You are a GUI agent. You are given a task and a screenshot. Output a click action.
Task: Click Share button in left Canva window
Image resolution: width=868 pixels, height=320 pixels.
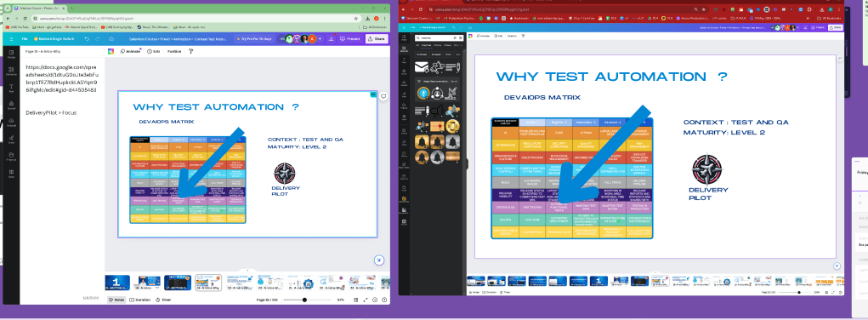click(377, 39)
